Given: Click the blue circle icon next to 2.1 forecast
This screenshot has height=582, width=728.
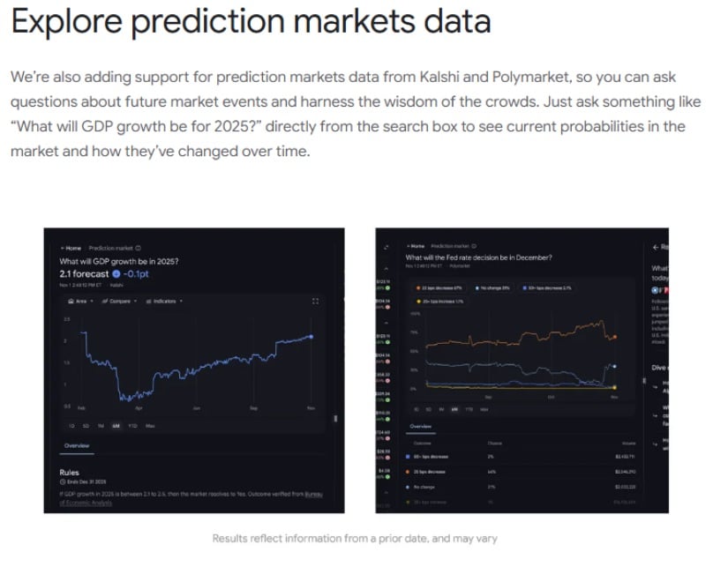Looking at the screenshot, I should pyautogui.click(x=116, y=273).
